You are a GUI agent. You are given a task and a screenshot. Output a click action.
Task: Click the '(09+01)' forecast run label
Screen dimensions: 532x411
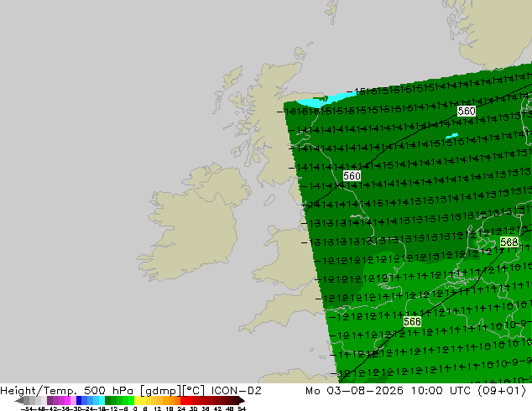click(x=502, y=391)
